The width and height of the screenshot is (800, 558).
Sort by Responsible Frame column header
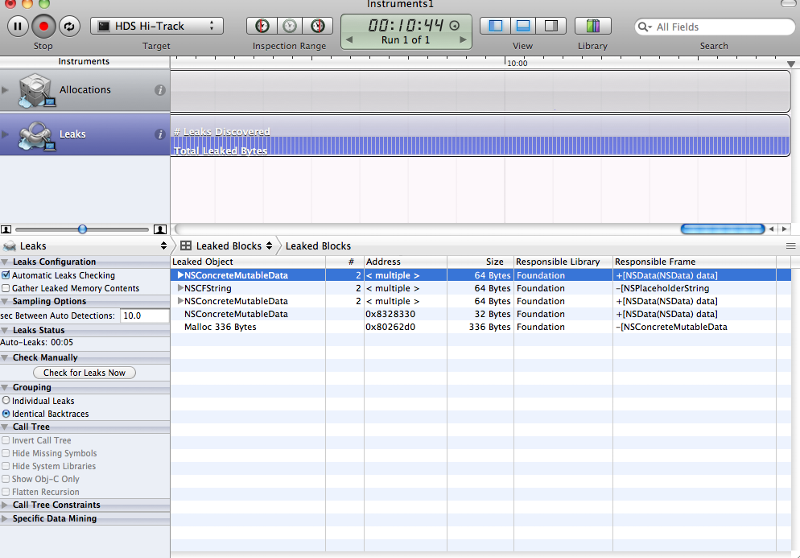point(694,262)
